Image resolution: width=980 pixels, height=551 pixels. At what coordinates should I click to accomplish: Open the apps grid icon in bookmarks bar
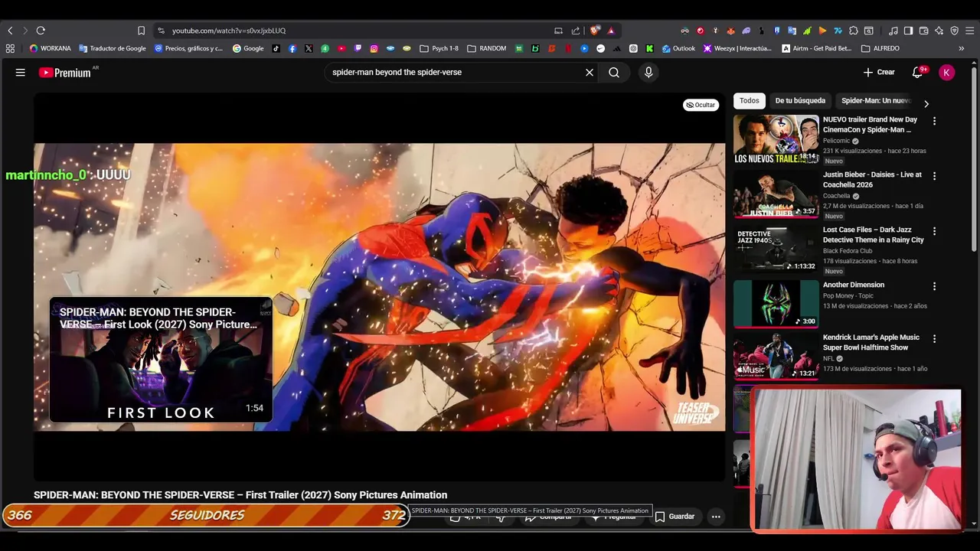tap(10, 48)
